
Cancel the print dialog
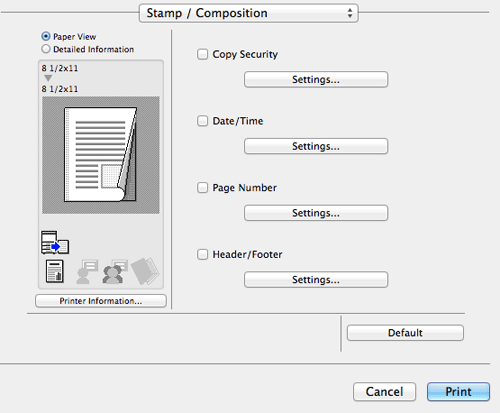[x=384, y=392]
